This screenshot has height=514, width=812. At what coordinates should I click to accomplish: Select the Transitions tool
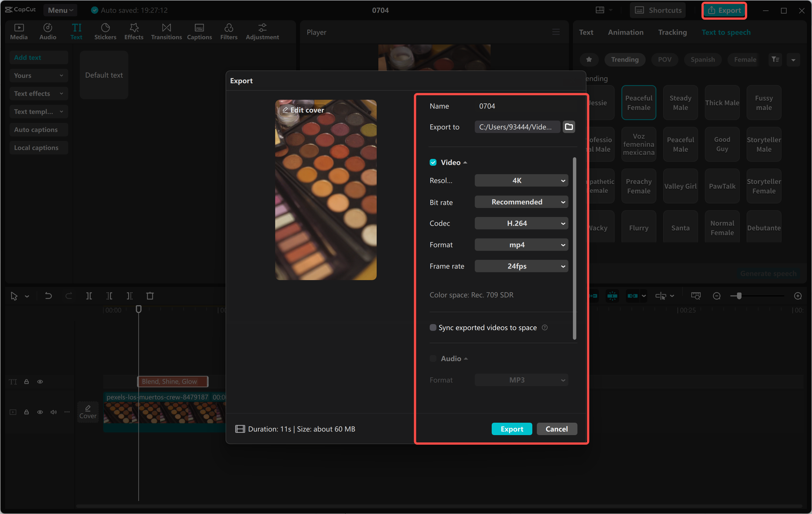[166, 31]
